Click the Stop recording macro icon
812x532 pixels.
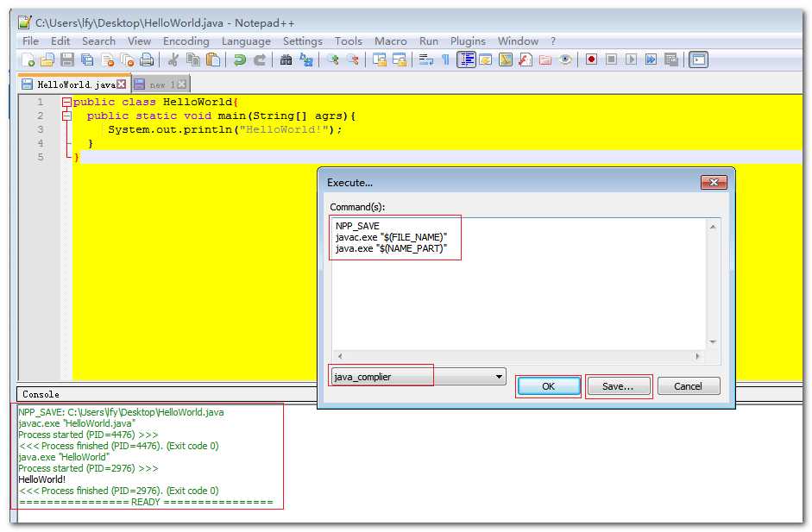coord(611,60)
